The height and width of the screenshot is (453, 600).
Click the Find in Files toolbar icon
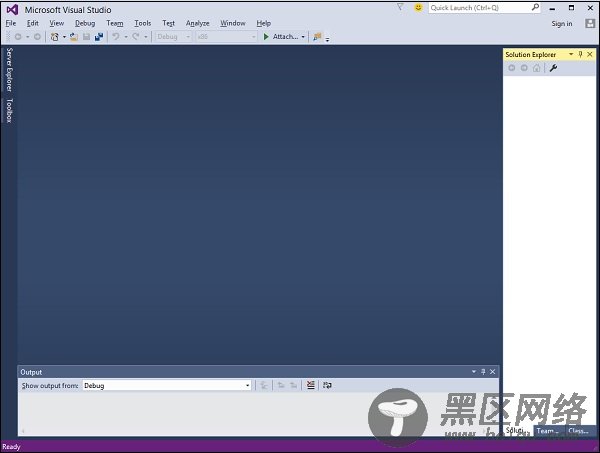(317, 37)
